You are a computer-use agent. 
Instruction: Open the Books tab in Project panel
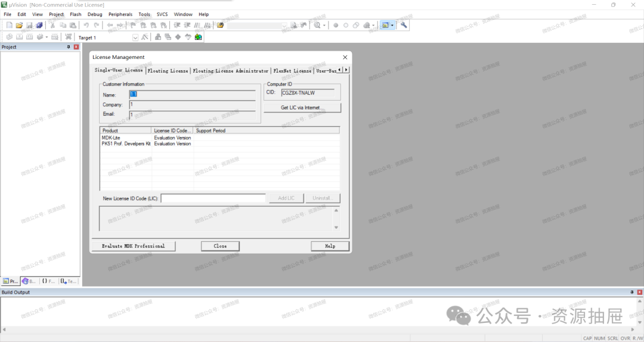pos(29,281)
